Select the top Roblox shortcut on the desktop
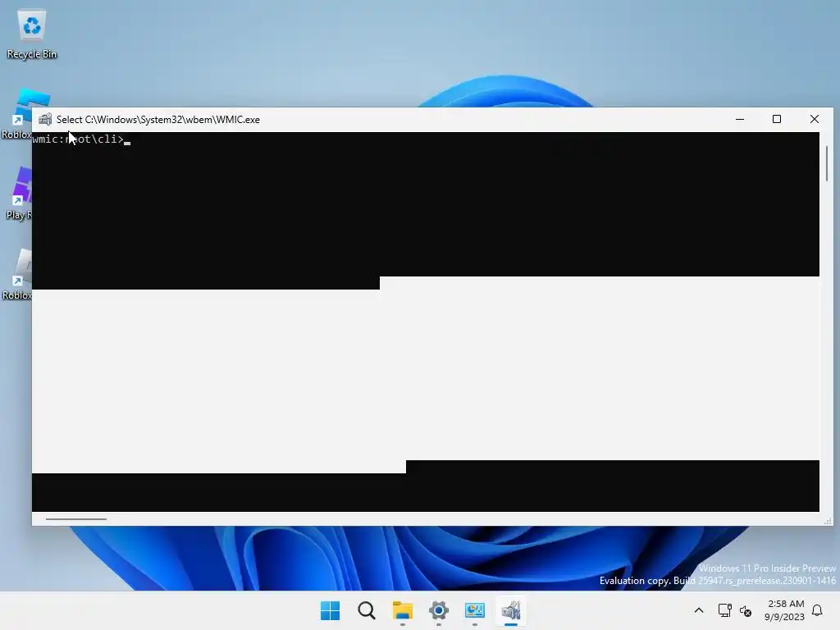 (x=16, y=113)
